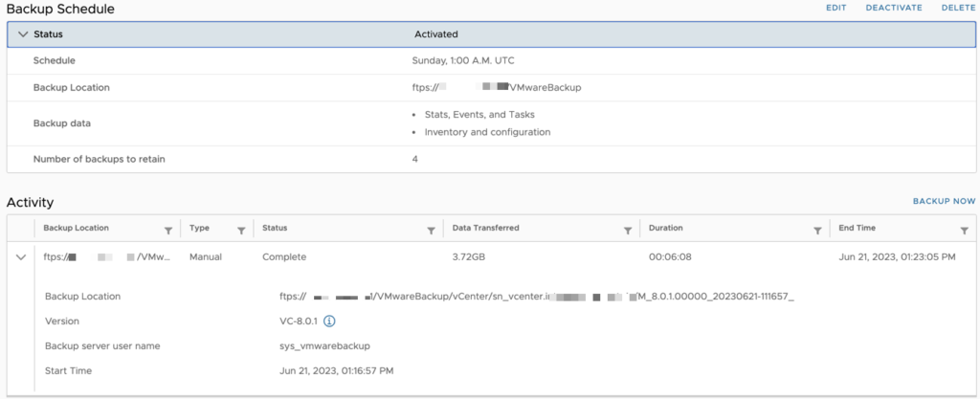The image size is (980, 399).
Task: Start a backup with BACKUP NOW
Action: pyautogui.click(x=944, y=201)
